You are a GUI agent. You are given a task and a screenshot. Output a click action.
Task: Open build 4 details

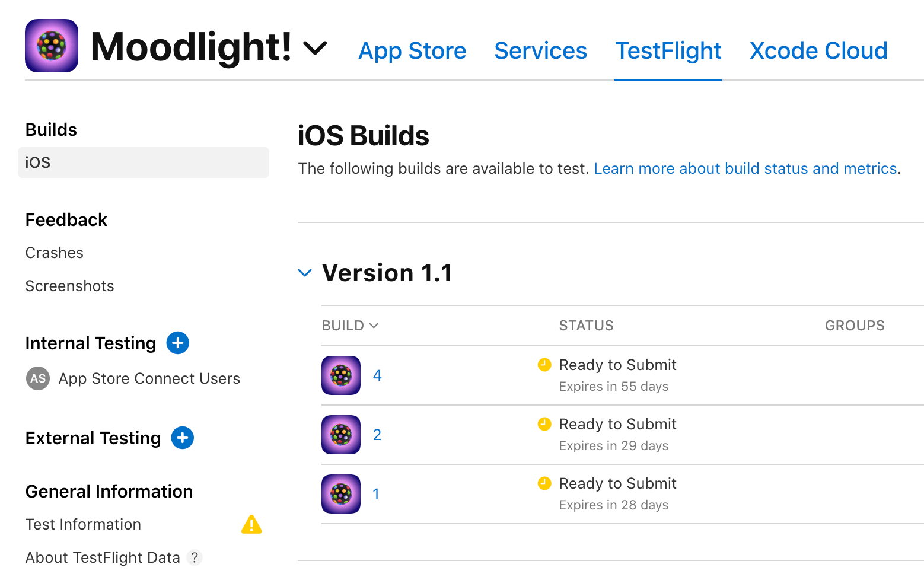point(377,375)
